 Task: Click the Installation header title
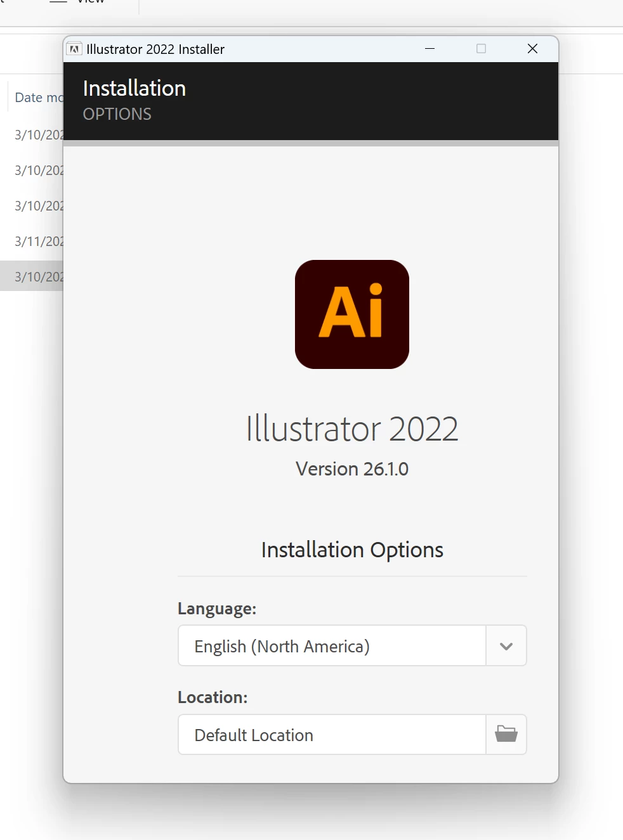[134, 88]
